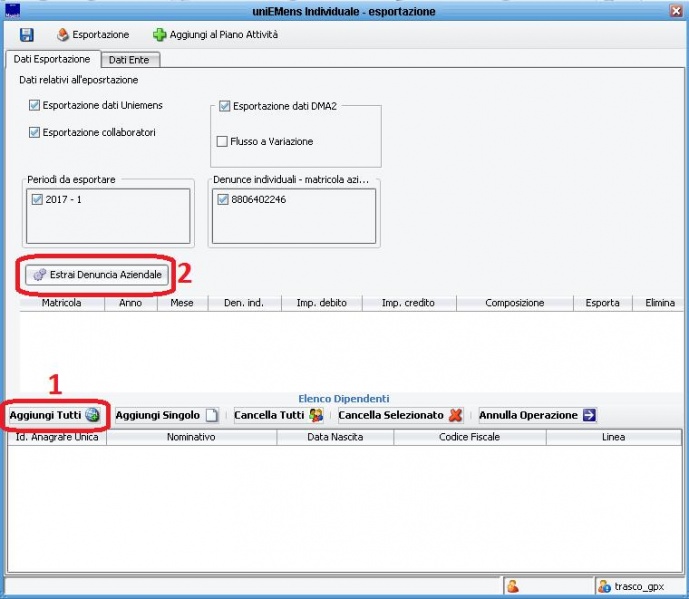Toggle Esportazione collaboratori checkbox

point(34,132)
